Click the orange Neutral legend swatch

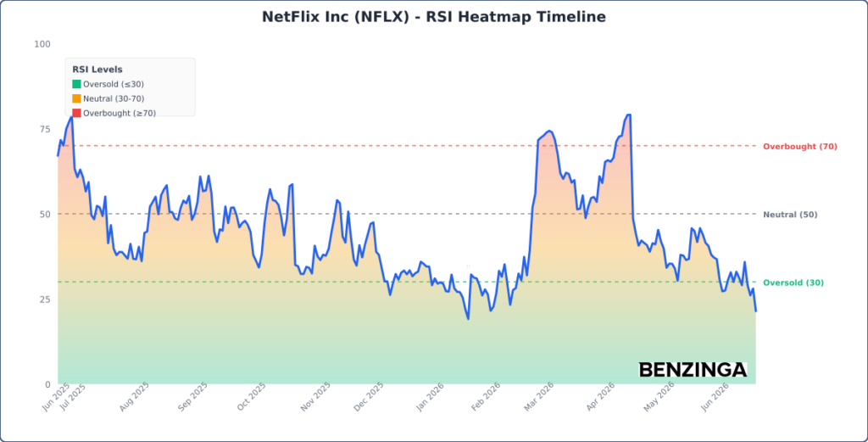(76, 98)
